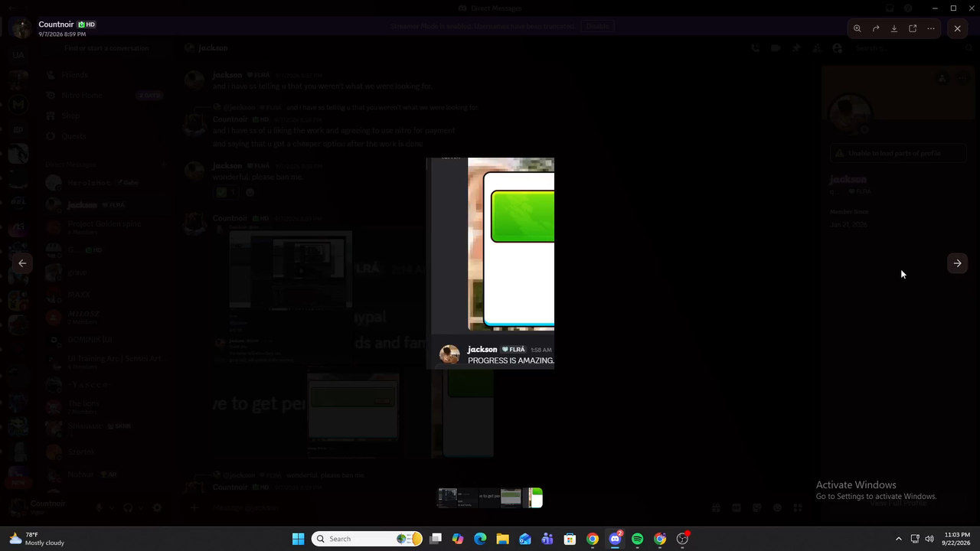
Task: Open File Explorer from the taskbar
Action: pos(502,539)
